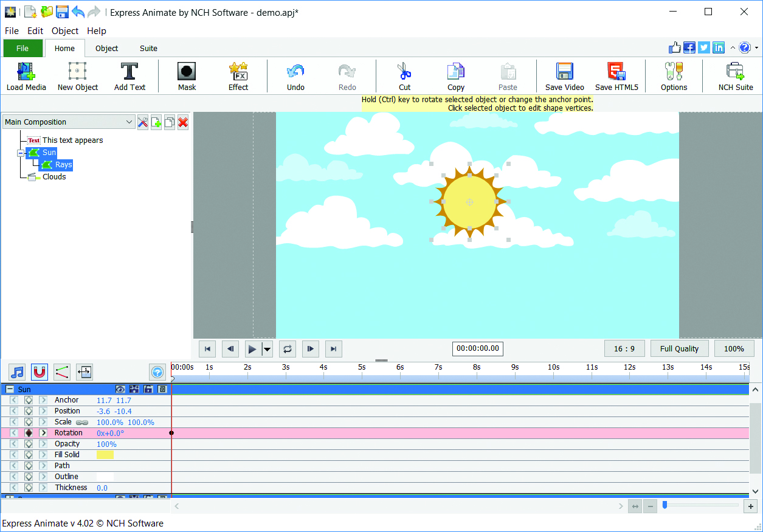Click the yellow Fill Solid color swatch

click(105, 455)
